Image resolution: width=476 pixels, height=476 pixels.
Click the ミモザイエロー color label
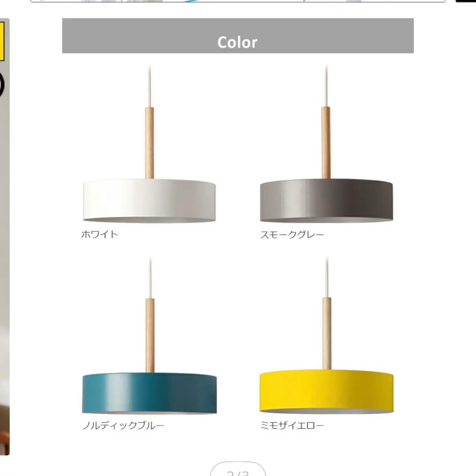pyautogui.click(x=292, y=425)
